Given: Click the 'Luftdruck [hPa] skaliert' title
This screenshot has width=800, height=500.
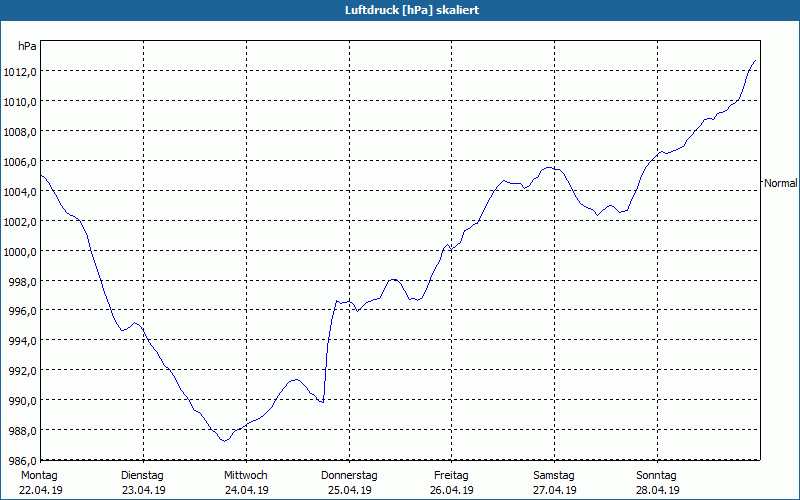Looking at the screenshot, I should pyautogui.click(x=412, y=10).
